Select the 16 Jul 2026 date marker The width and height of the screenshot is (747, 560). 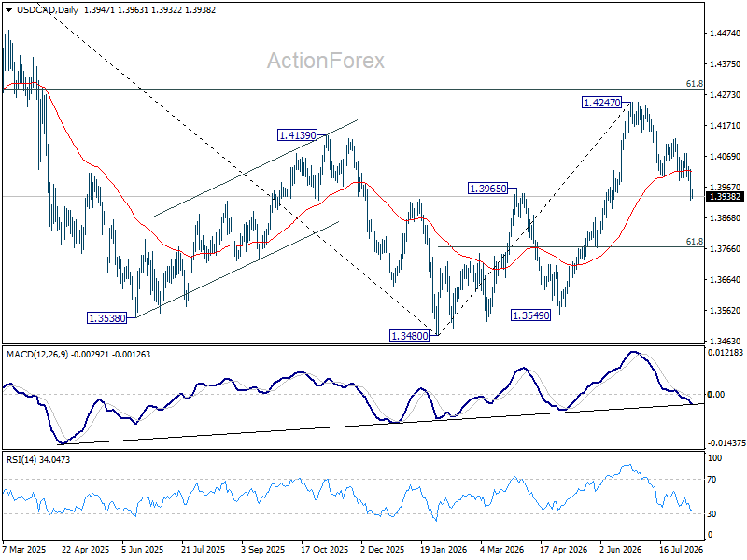(x=682, y=549)
